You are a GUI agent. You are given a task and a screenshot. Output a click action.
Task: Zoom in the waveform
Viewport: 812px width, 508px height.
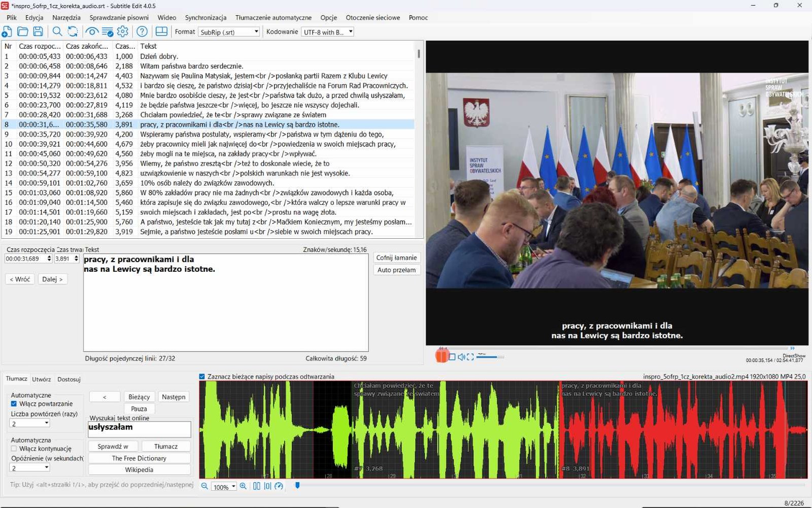coord(243,486)
